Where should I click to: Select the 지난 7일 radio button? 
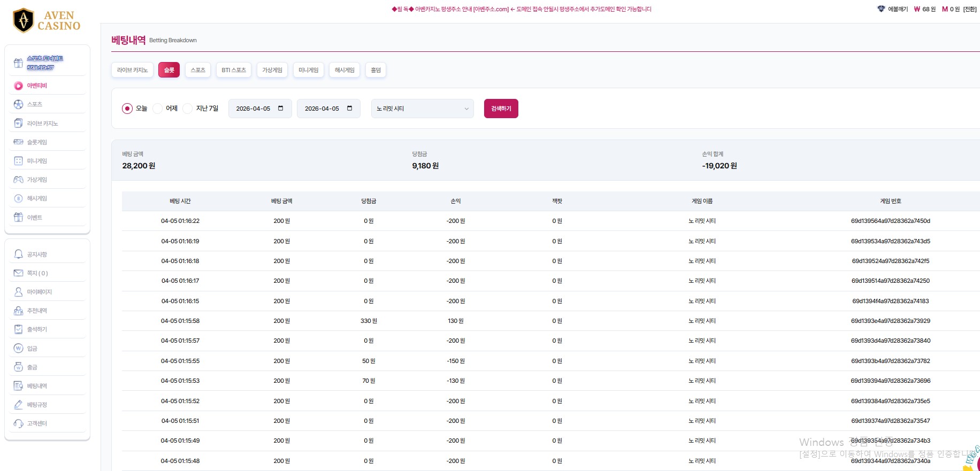(x=188, y=109)
